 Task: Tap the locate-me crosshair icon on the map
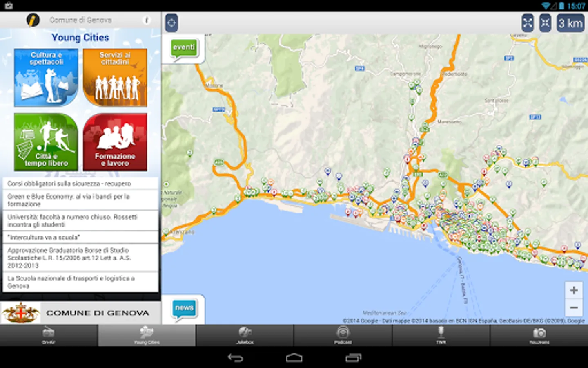[171, 23]
